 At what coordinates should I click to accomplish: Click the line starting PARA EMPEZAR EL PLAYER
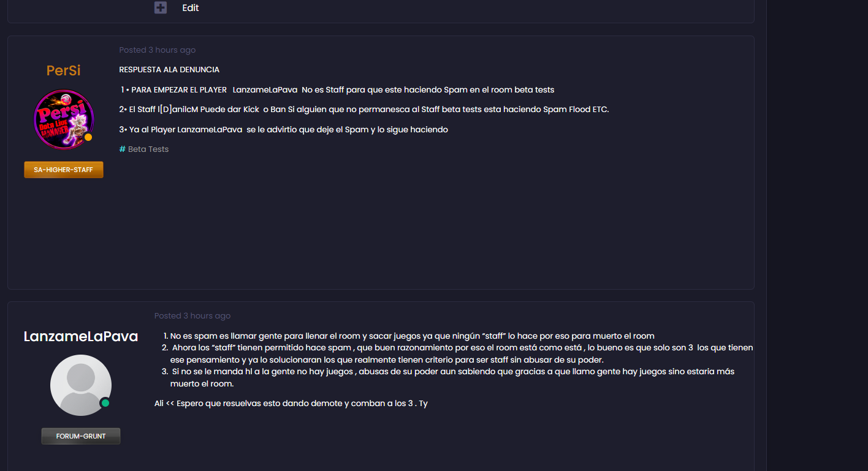point(337,90)
